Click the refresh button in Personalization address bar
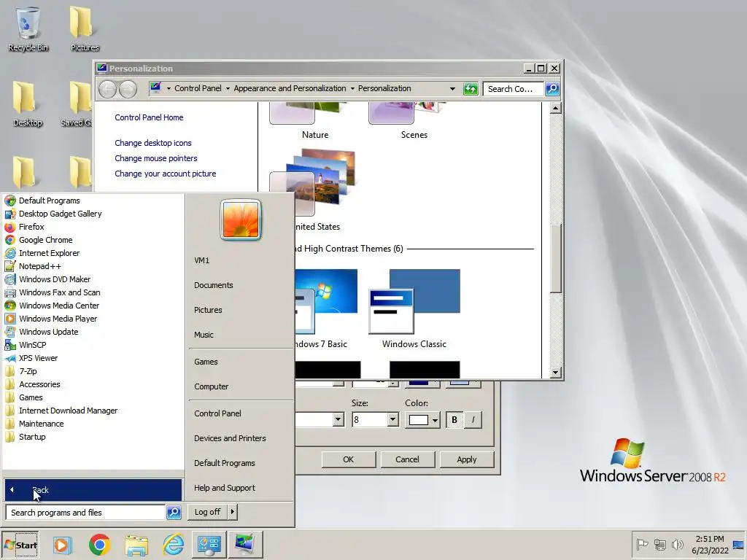The width and height of the screenshot is (747, 560). pyautogui.click(x=471, y=88)
